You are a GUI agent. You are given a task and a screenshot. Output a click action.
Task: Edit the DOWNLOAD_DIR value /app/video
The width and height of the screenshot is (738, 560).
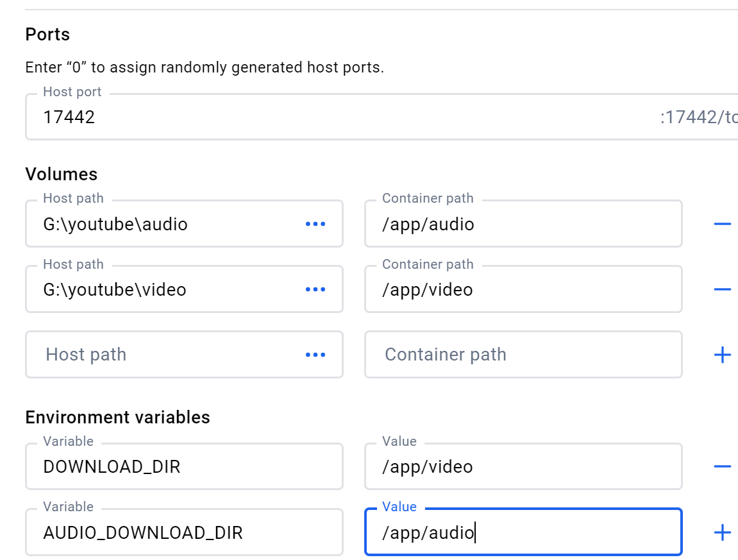523,466
